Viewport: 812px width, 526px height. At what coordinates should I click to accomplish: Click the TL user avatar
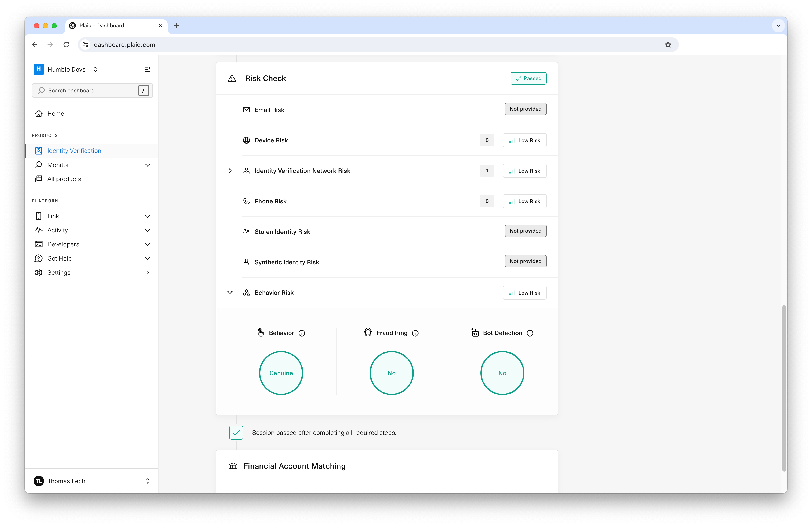(39, 481)
